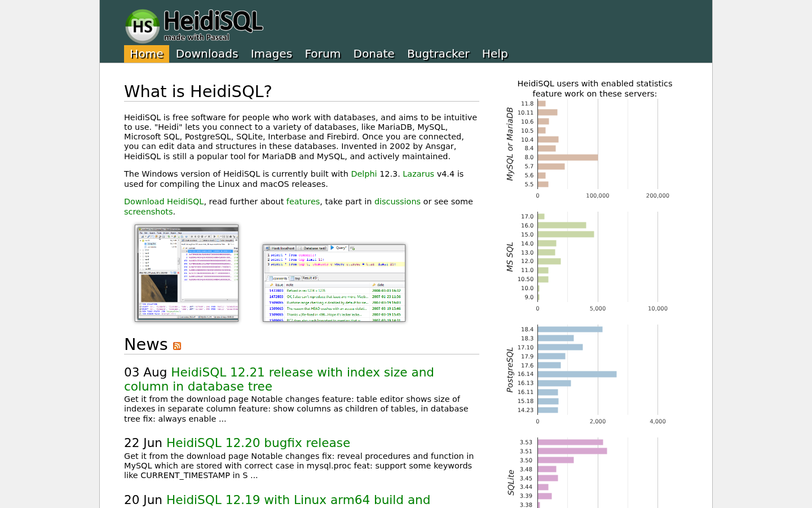Read the HeidiSQL 12.21 release news
This screenshot has width=812, height=508.
(x=279, y=379)
